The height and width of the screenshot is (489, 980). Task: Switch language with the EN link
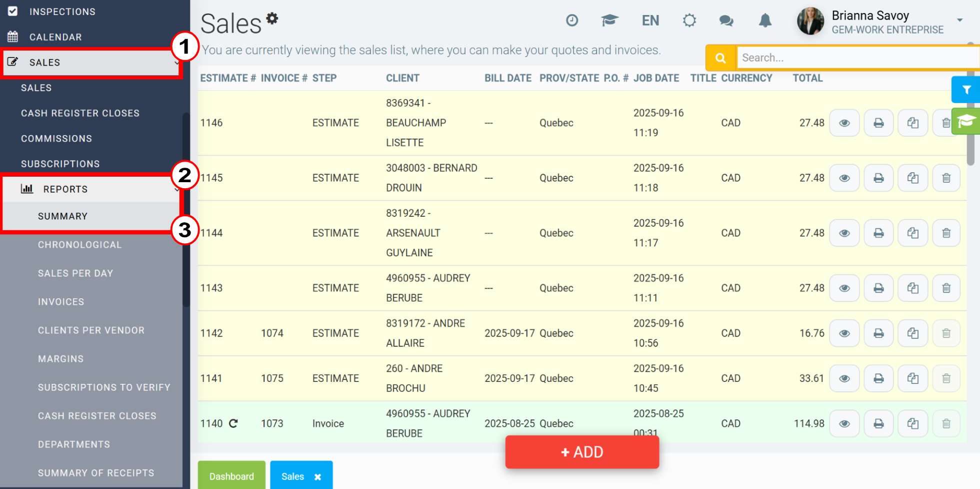[650, 21]
